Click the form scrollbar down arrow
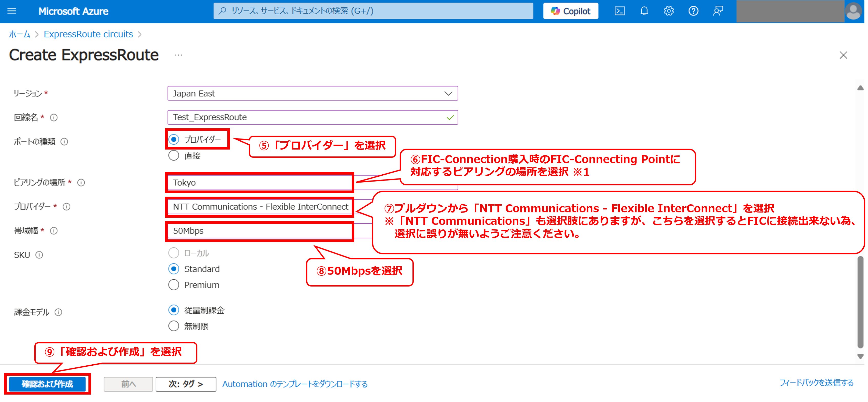Image resolution: width=868 pixels, height=402 pixels. coord(860,356)
